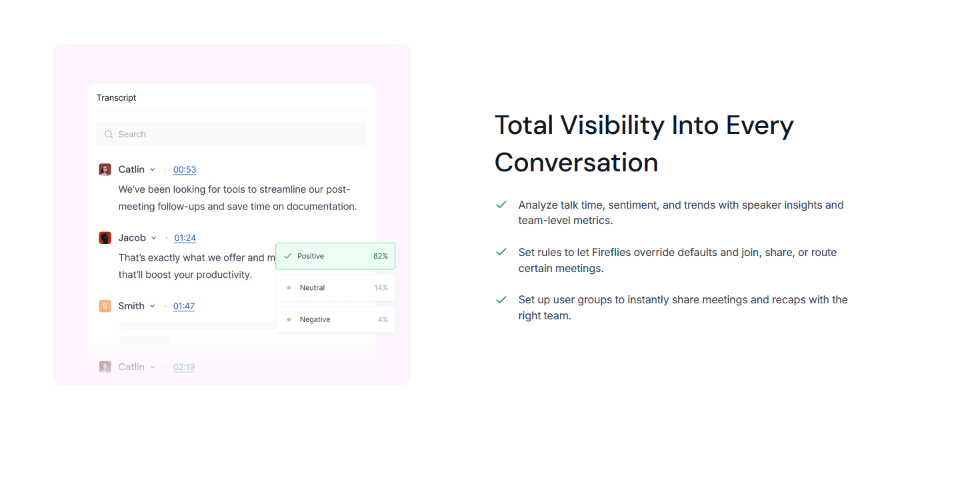Click Catlin's avatar at the 00:53 entry
Image resolution: width=980 pixels, height=494 pixels.
105,169
